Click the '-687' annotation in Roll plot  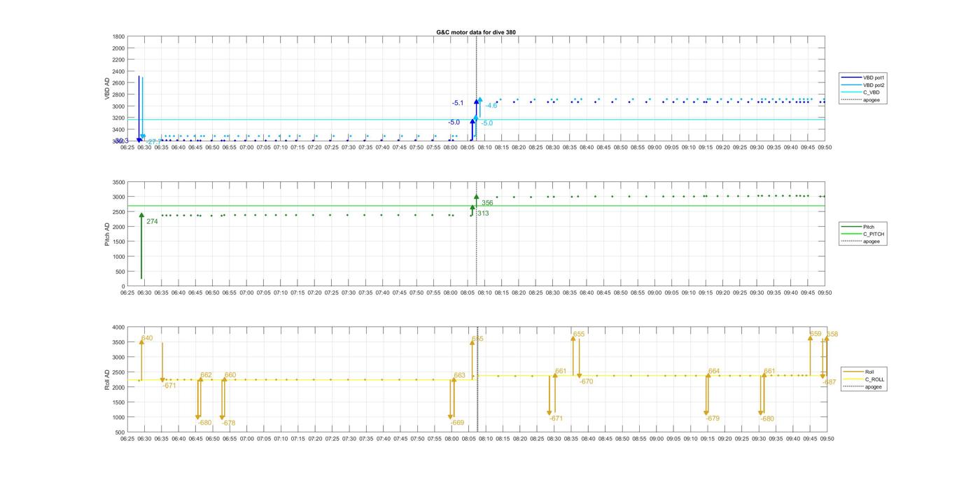coord(829,382)
